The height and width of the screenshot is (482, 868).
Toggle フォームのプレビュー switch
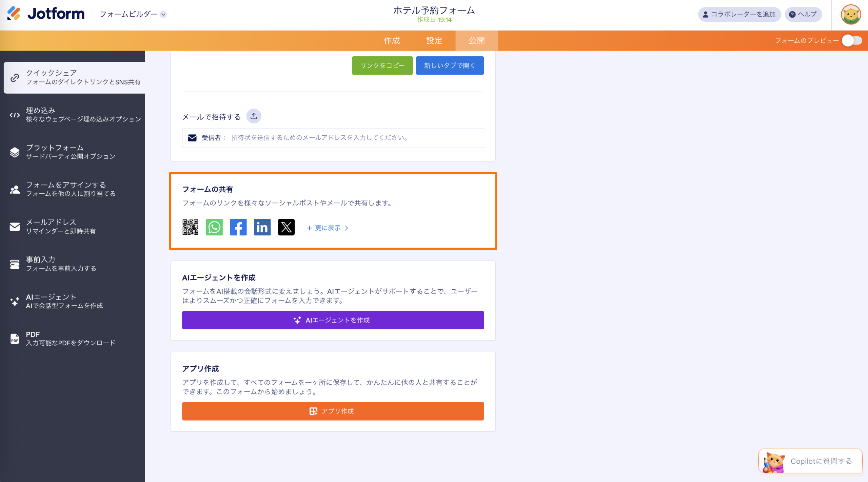pyautogui.click(x=852, y=41)
